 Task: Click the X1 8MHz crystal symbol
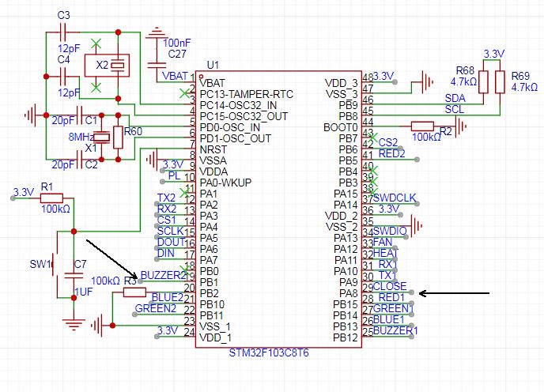(102, 138)
